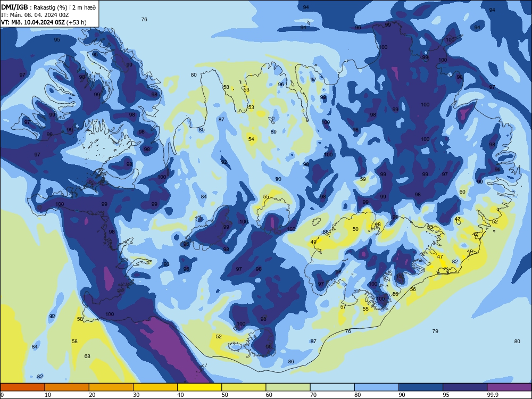
Task: Click the pale blue 70–80 legend swatch
Action: click(332, 387)
